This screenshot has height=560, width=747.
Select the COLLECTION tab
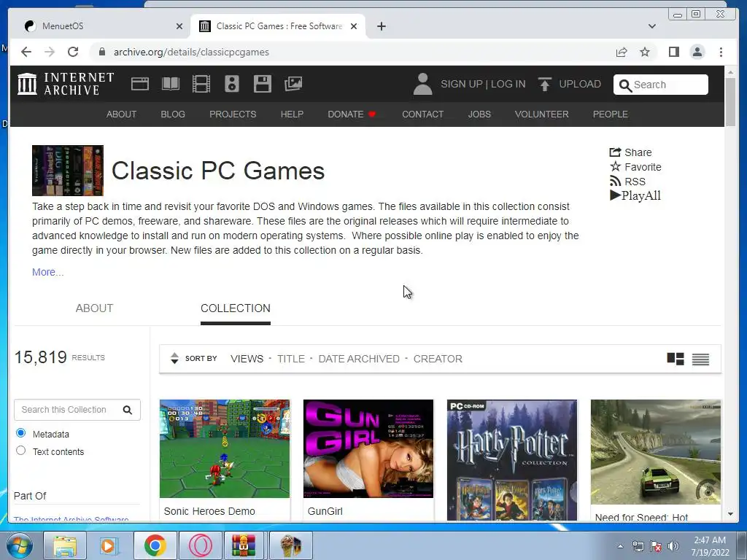[x=236, y=308]
